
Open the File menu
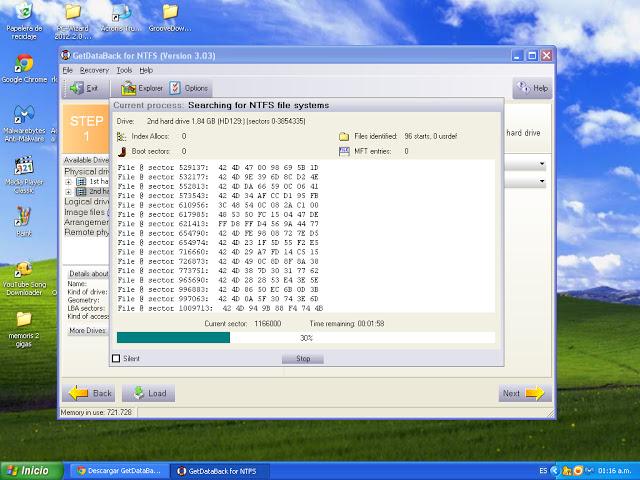coord(67,71)
